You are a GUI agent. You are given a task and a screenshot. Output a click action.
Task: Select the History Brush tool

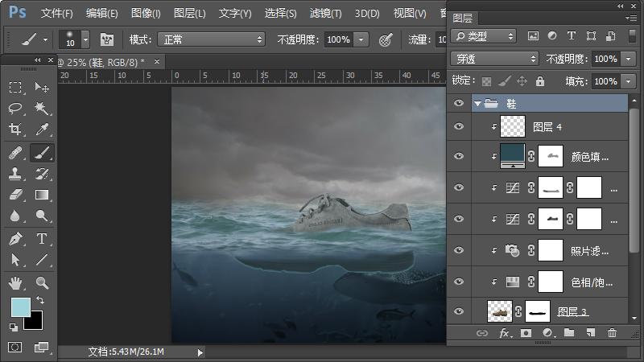(x=42, y=174)
